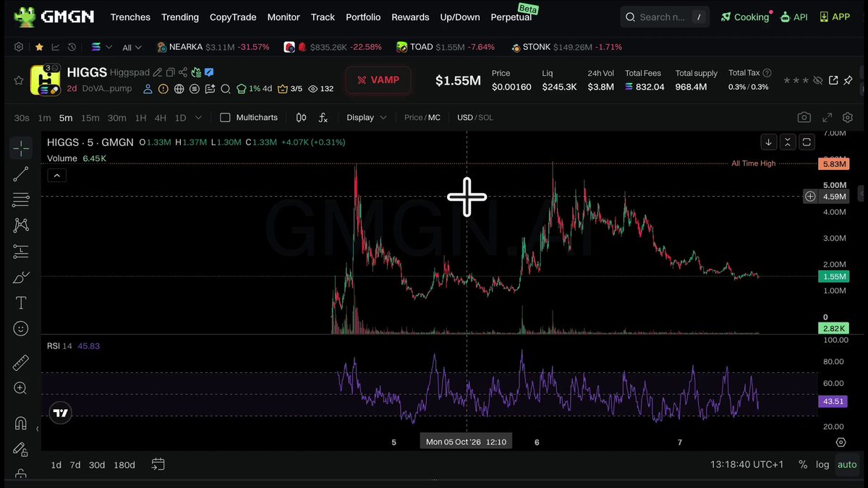Expand the Display dropdown
The height and width of the screenshot is (488, 868).
(x=367, y=117)
